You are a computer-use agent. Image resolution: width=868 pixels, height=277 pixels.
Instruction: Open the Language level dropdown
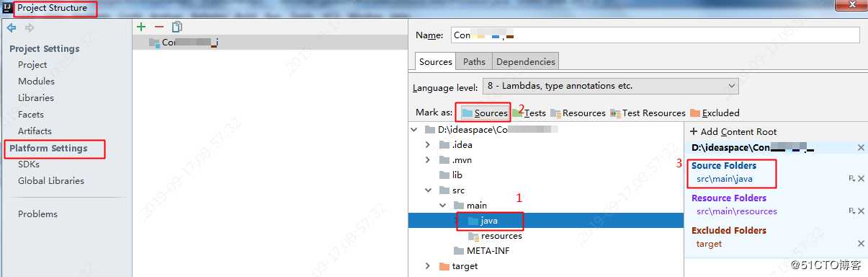pos(610,86)
